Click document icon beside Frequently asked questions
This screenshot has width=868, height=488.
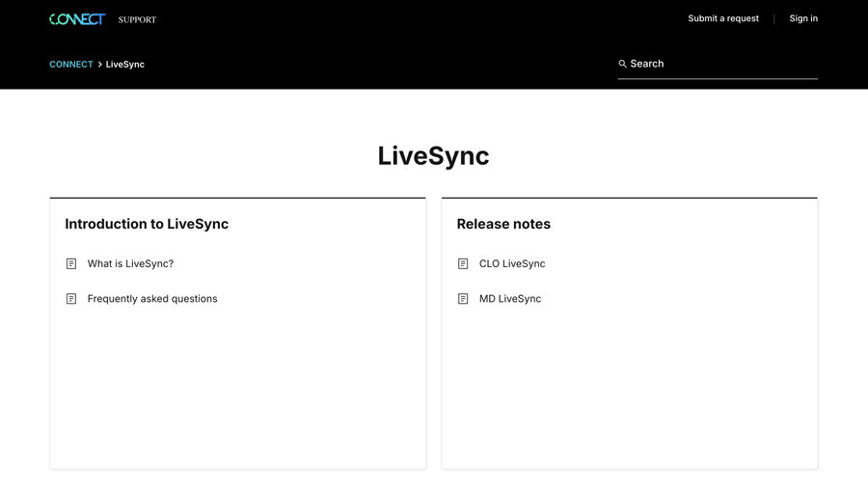(71, 299)
